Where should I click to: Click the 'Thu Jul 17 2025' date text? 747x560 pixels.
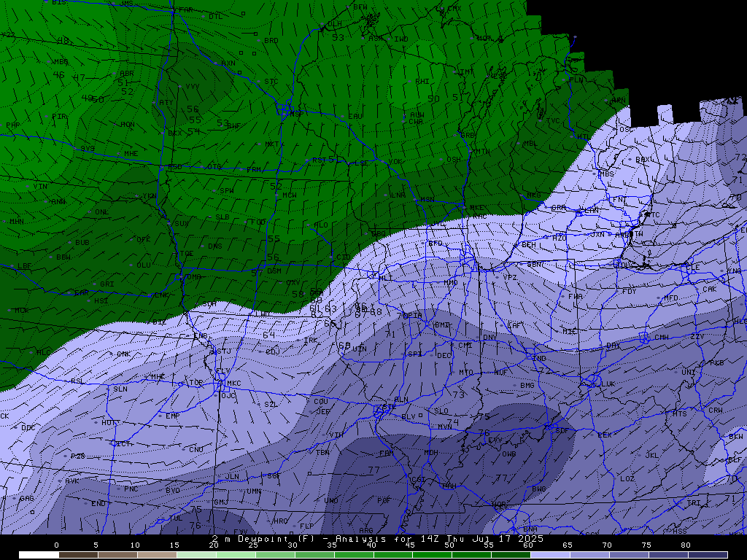(x=495, y=539)
